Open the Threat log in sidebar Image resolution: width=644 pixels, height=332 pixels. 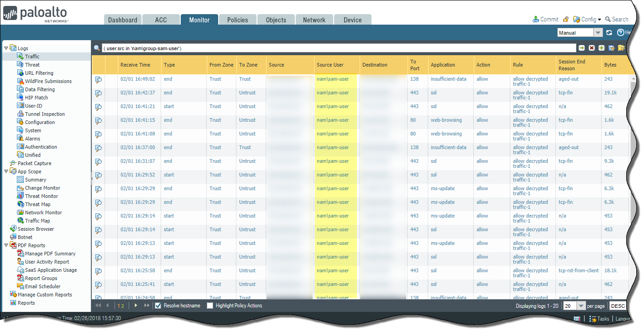click(32, 65)
